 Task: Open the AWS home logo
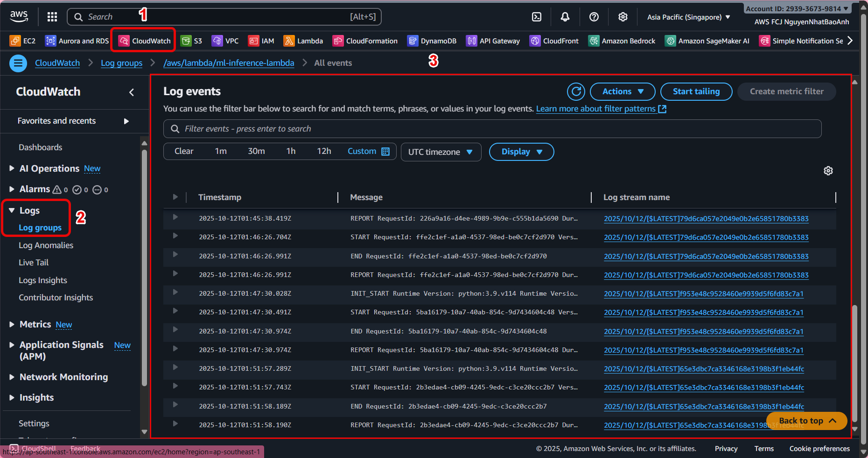pos(19,17)
